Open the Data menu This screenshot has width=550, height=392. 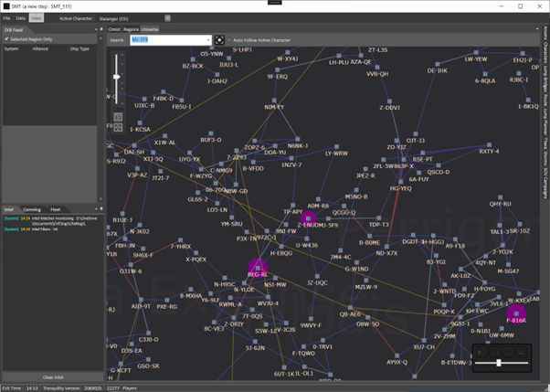[21, 17]
